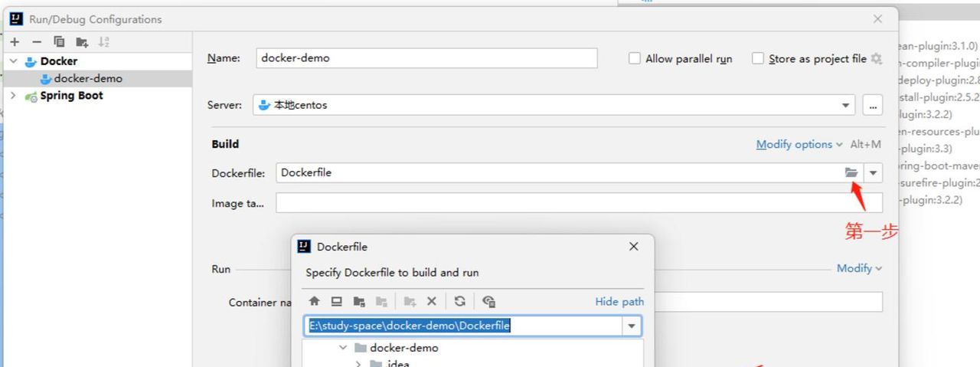Collapse docker-demo folder in file chooser

click(x=343, y=348)
